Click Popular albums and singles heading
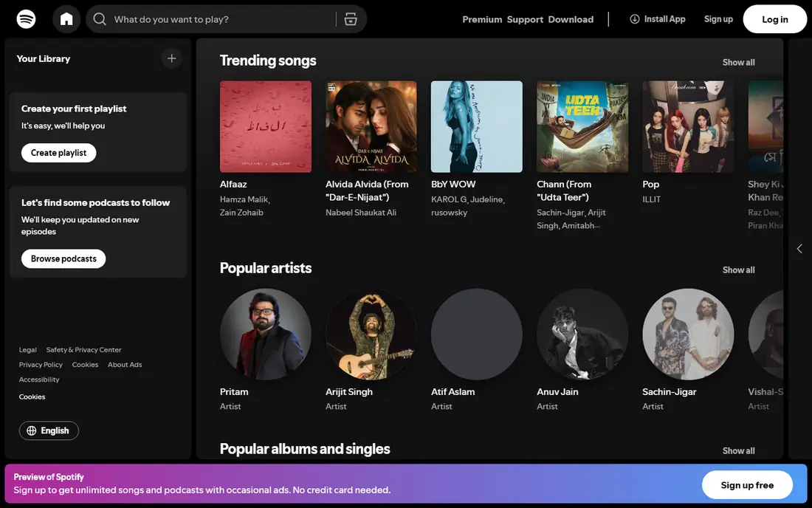Screen dimensions: 812x508 (x=304, y=449)
